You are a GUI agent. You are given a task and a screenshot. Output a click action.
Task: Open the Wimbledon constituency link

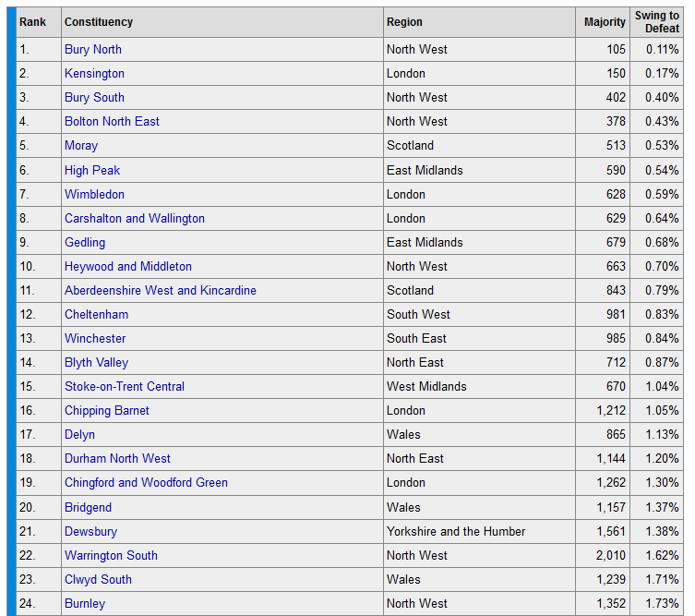pyautogui.click(x=94, y=194)
